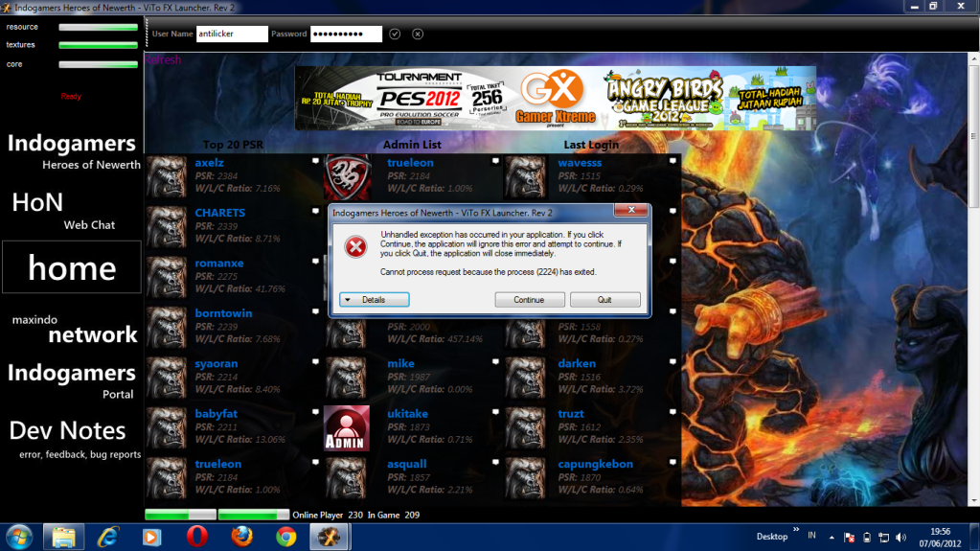Click player name wavesss in Last Login

click(x=580, y=163)
